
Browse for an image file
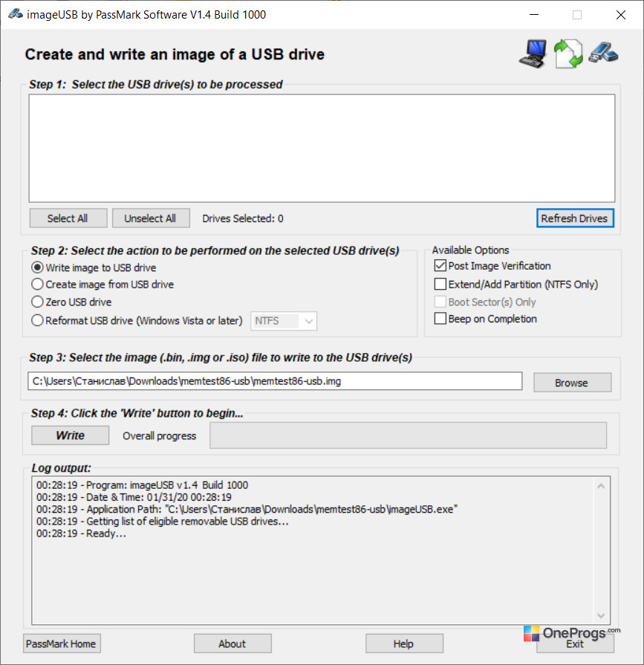(572, 383)
